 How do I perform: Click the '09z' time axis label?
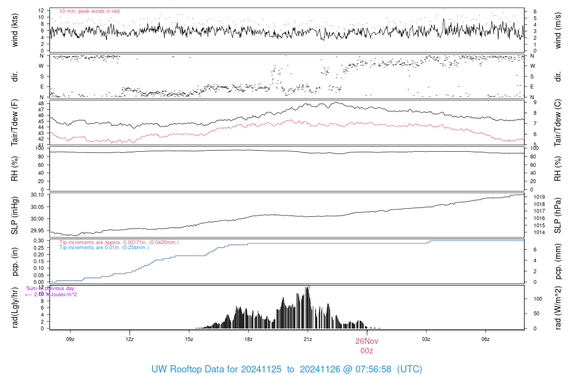click(x=70, y=339)
